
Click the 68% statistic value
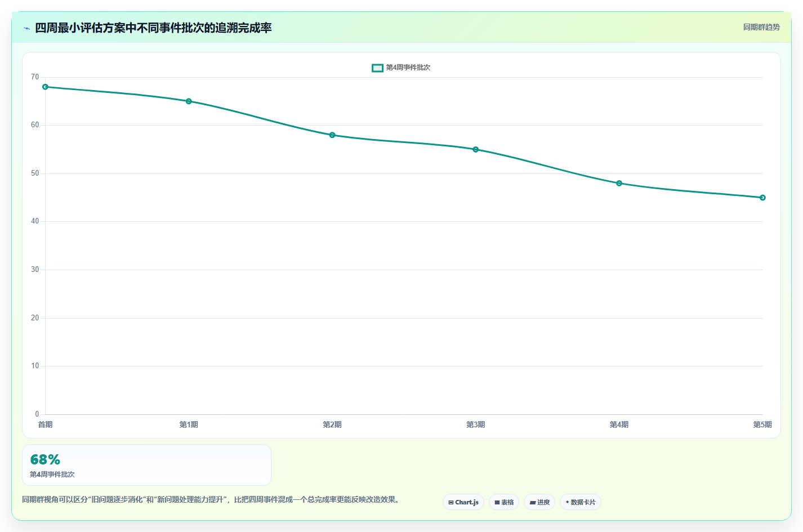[45, 460]
